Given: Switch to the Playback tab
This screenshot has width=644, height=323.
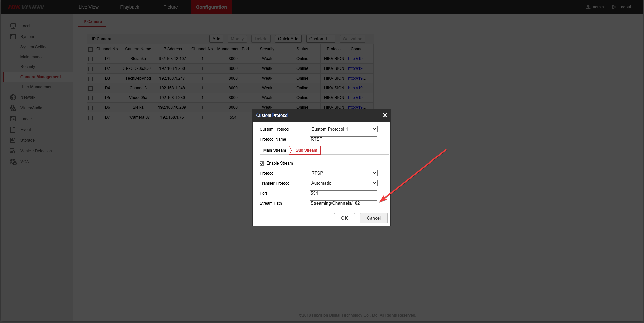Looking at the screenshot, I should [x=130, y=7].
